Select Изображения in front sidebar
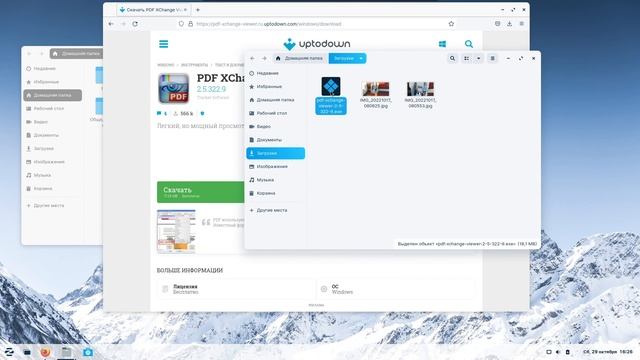The image size is (640, 360). (276, 167)
